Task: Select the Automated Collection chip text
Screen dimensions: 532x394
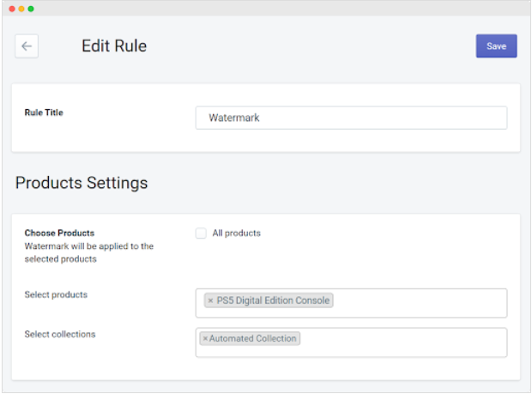Action: coord(253,339)
